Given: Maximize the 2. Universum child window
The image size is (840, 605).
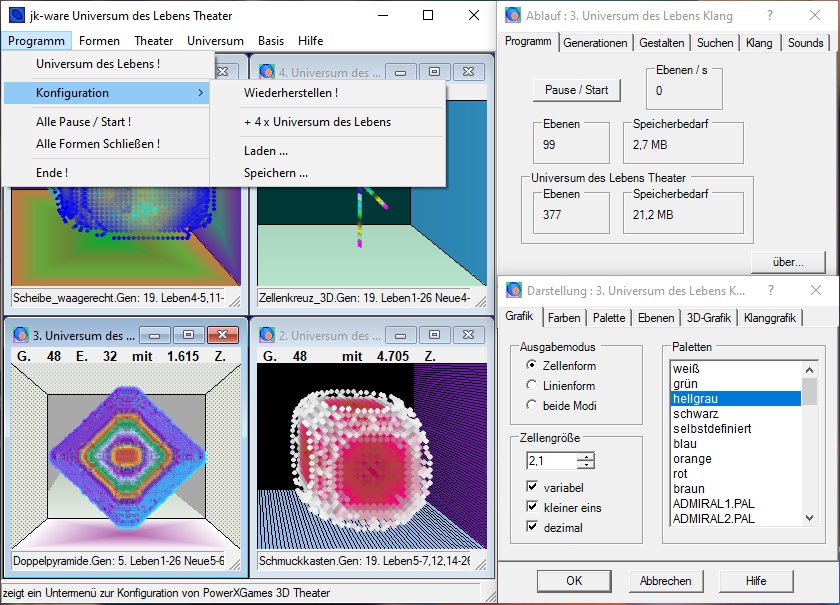Looking at the screenshot, I should pyautogui.click(x=434, y=335).
